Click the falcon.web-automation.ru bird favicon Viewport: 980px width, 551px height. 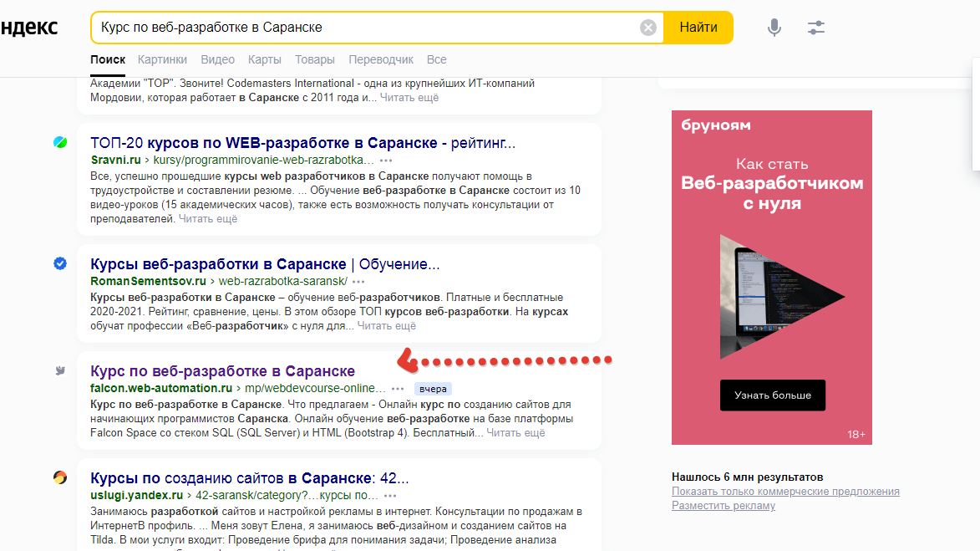[60, 370]
